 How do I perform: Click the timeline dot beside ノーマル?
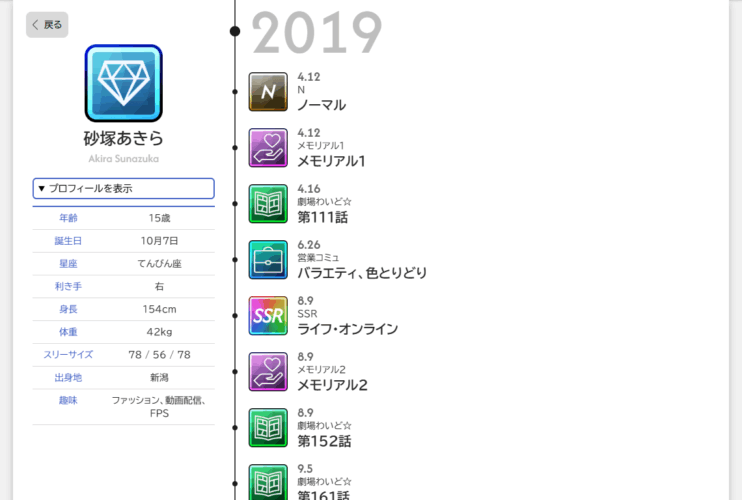point(235,92)
